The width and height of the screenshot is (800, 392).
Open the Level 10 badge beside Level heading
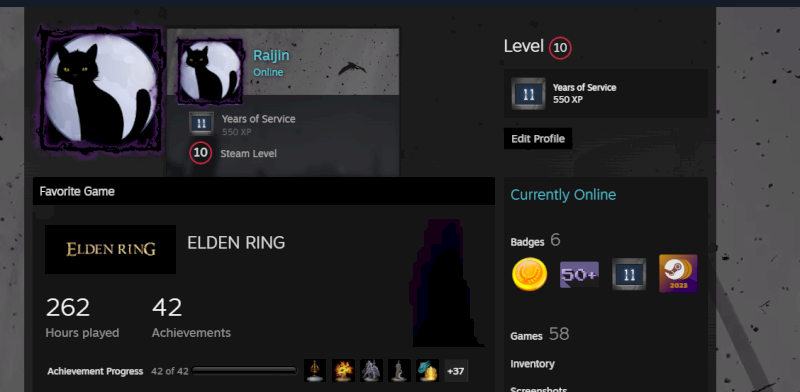point(560,48)
